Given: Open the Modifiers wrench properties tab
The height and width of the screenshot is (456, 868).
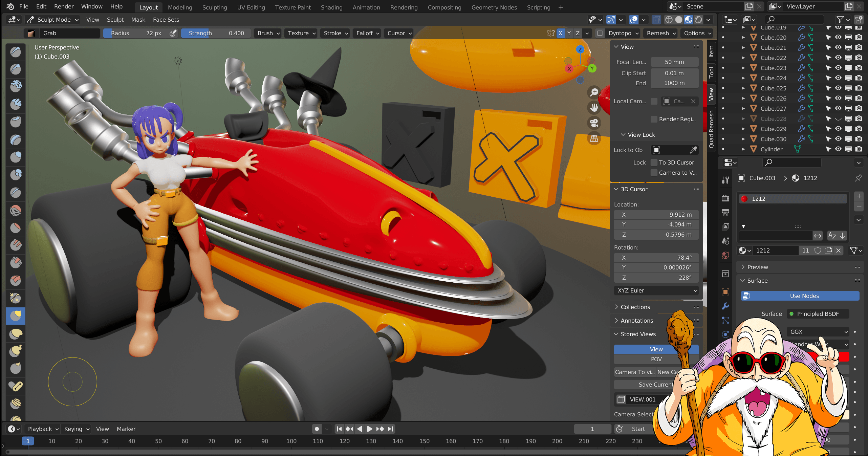Looking at the screenshot, I should (725, 306).
